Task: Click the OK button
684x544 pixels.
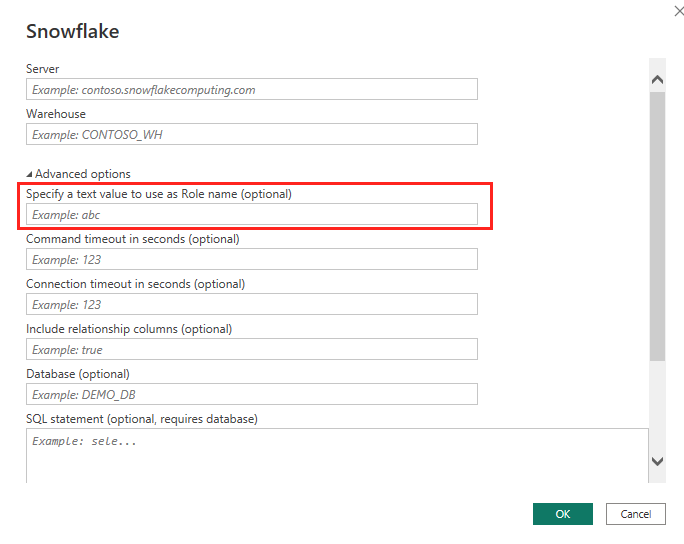Action: [x=562, y=514]
